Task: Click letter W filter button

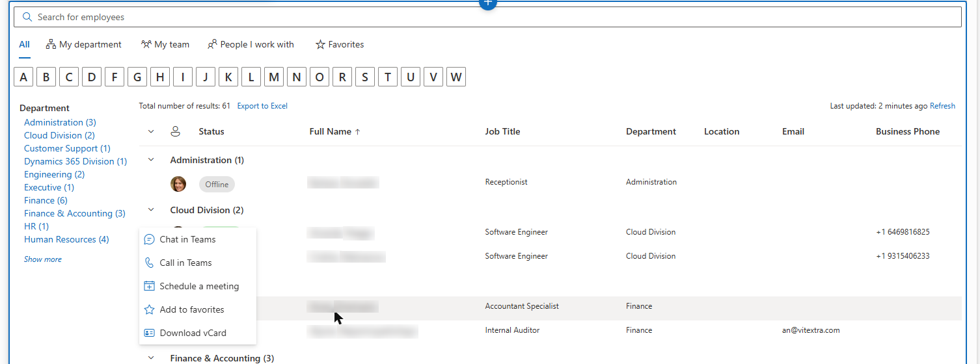Action: coord(456,77)
